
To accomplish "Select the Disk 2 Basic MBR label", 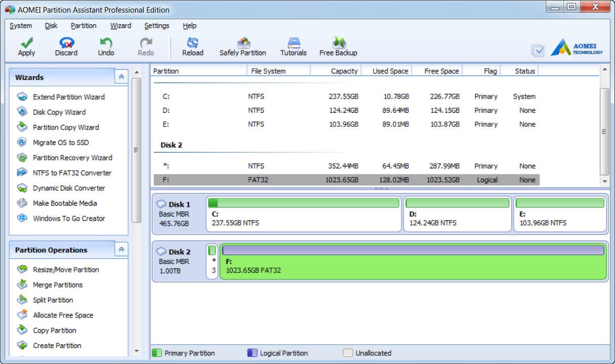I will pyautogui.click(x=174, y=261).
